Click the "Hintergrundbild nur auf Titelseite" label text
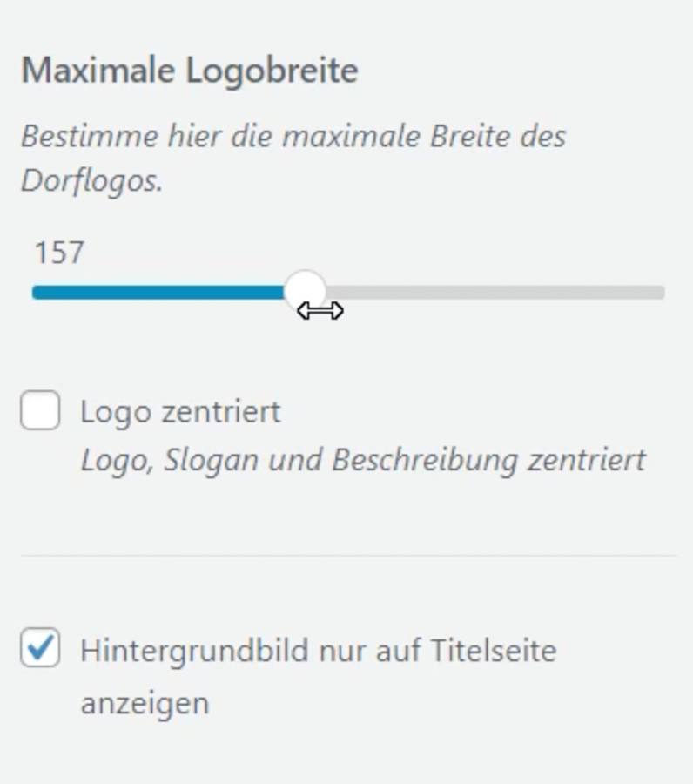Screen dimensions: 693x784 (318, 651)
